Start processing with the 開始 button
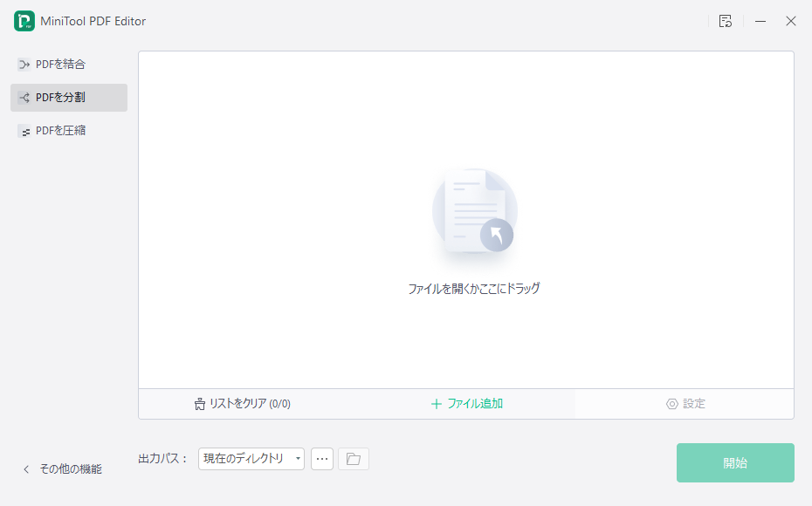This screenshot has width=812, height=506. pos(735,462)
